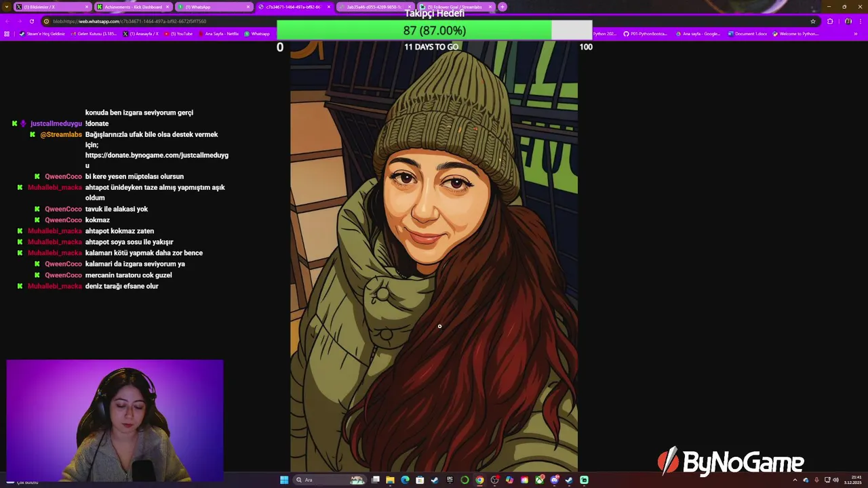868x488 pixels.
Task: Open Xbox app from the taskbar
Action: coord(539,480)
